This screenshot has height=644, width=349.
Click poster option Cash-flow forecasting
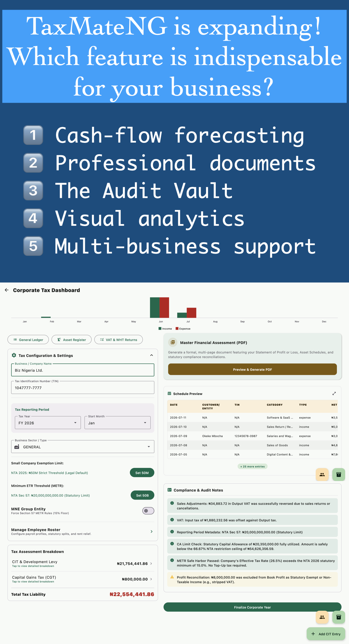point(180,136)
